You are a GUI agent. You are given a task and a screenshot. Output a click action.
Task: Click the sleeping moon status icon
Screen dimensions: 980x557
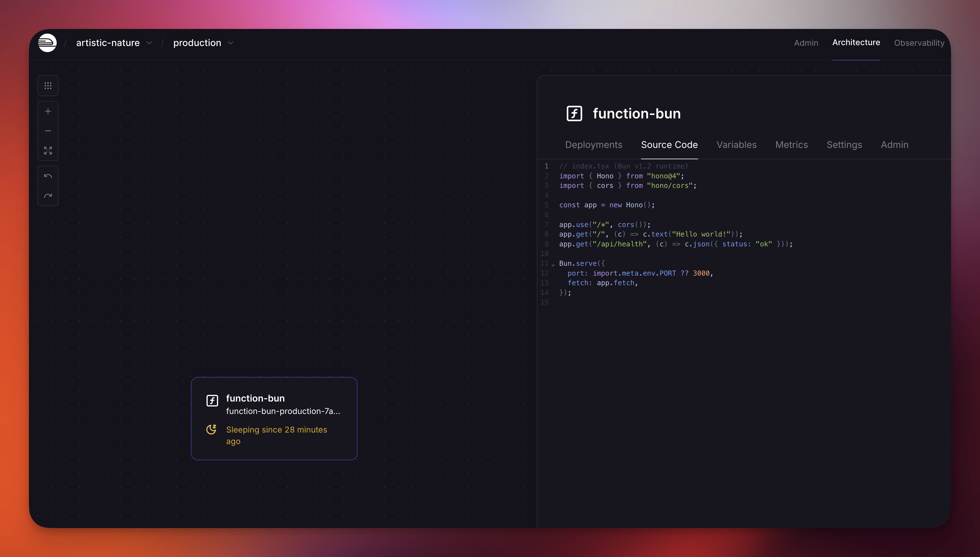[x=211, y=429]
